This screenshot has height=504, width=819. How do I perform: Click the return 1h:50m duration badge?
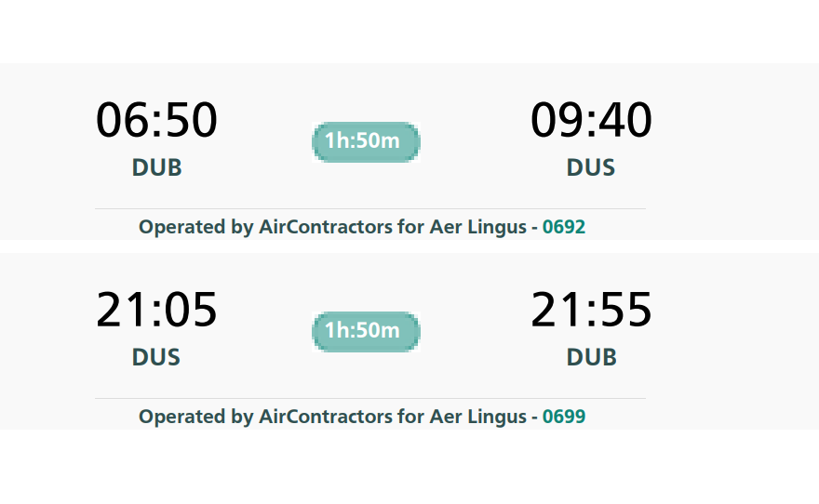[366, 331]
